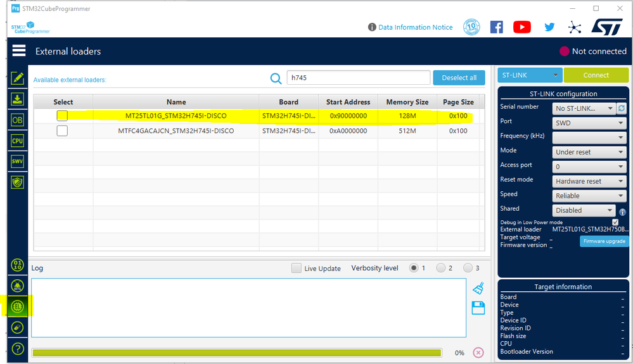
Task: Open the SWV viewer icon
Action: point(17,161)
